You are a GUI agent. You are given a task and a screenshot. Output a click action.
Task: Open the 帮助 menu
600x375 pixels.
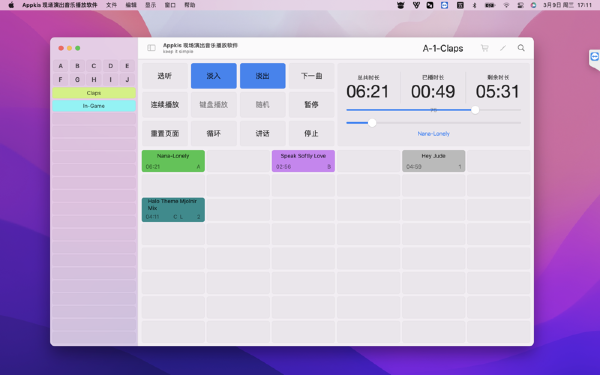190,5
